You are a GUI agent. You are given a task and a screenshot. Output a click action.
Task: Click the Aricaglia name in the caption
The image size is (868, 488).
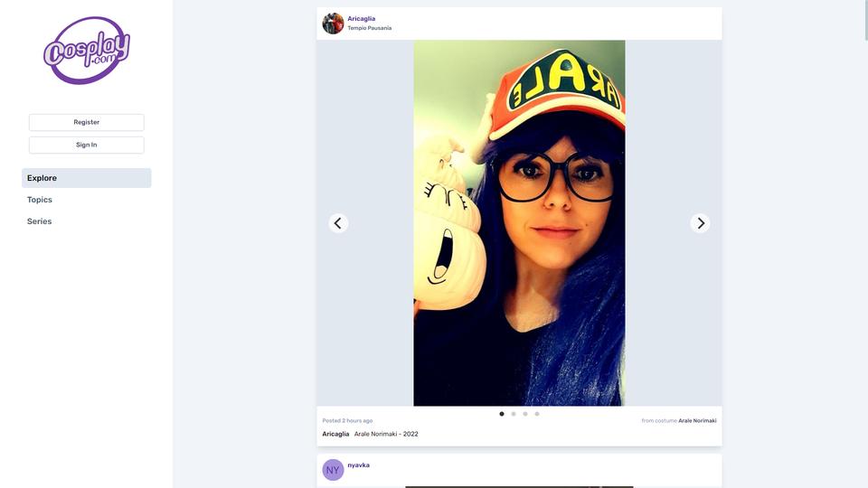335,435
